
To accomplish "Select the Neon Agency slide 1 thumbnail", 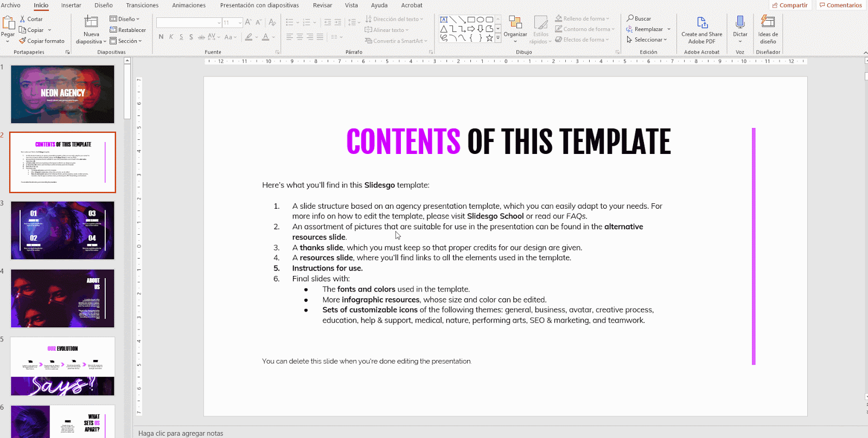I will tap(62, 94).
